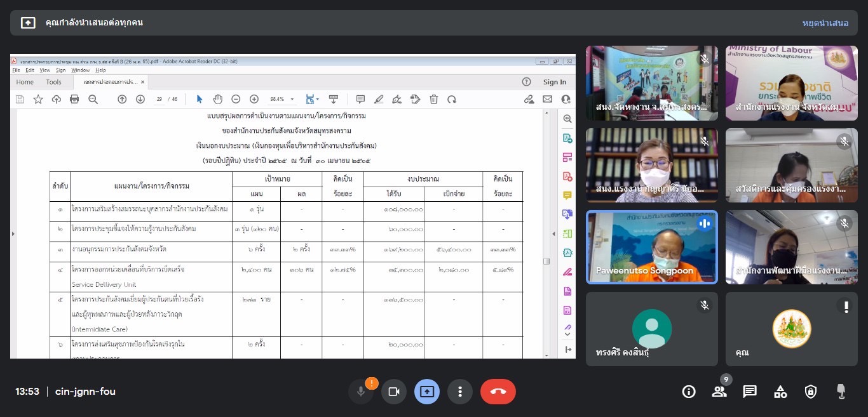Click the print icon in Acrobat
The width and height of the screenshot is (868, 417).
(x=74, y=99)
